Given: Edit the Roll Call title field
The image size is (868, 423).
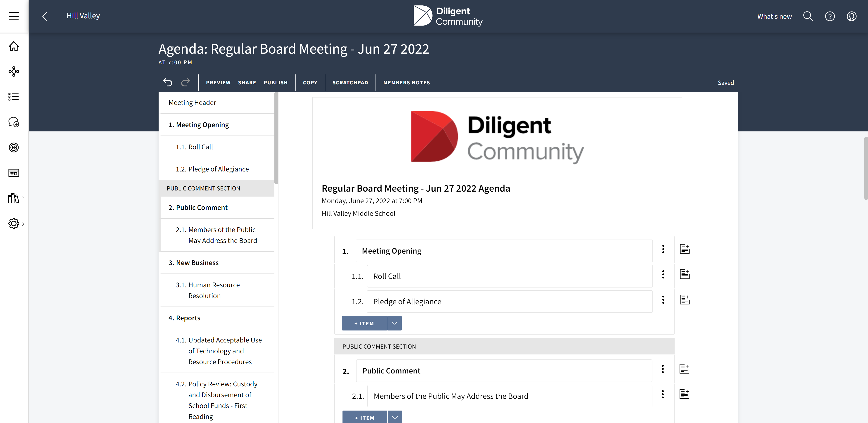Looking at the screenshot, I should 509,276.
